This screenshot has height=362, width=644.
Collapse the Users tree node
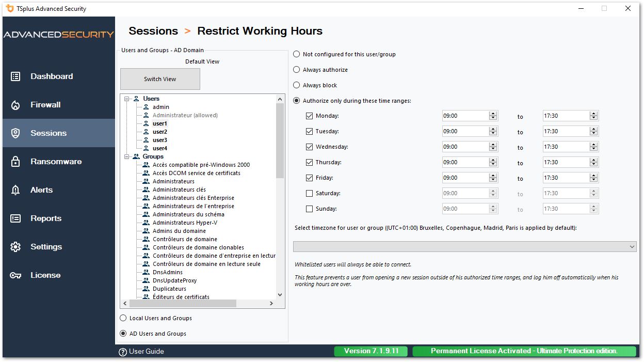[x=127, y=99]
